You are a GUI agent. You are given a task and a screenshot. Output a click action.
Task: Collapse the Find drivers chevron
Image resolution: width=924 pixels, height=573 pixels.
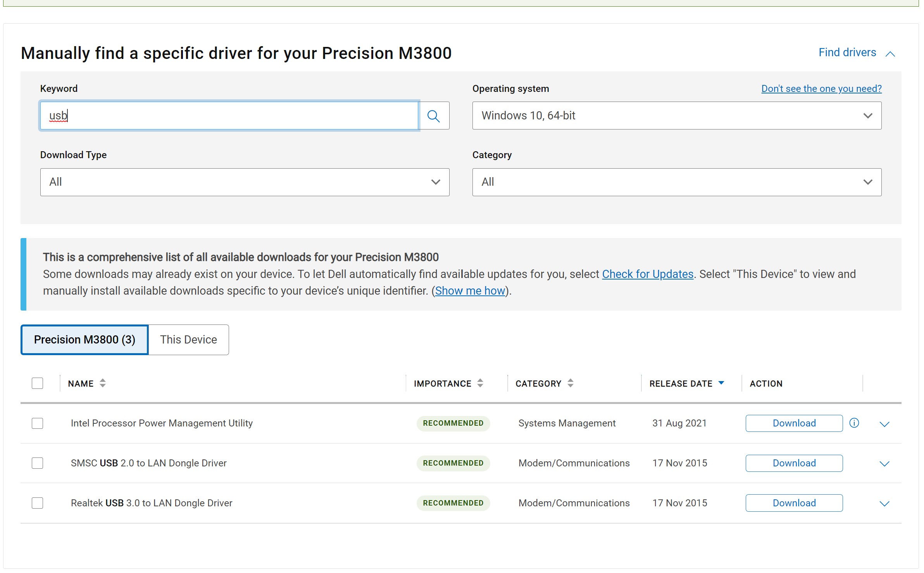pyautogui.click(x=890, y=54)
